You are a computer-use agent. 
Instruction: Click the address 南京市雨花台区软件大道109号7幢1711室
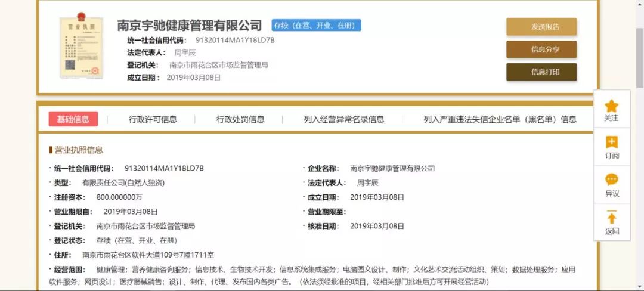coord(148,255)
